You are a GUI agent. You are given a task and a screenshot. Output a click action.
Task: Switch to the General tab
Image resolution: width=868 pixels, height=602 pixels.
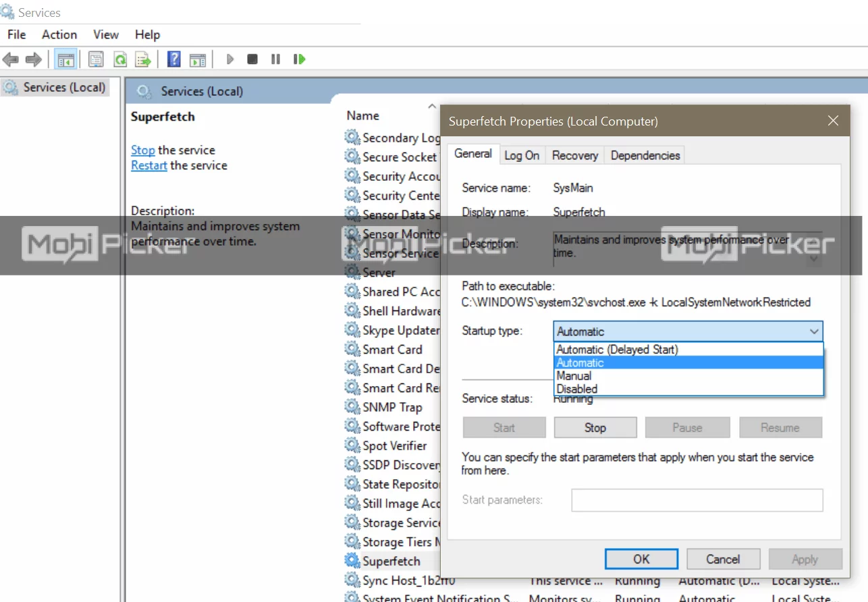coord(473,154)
